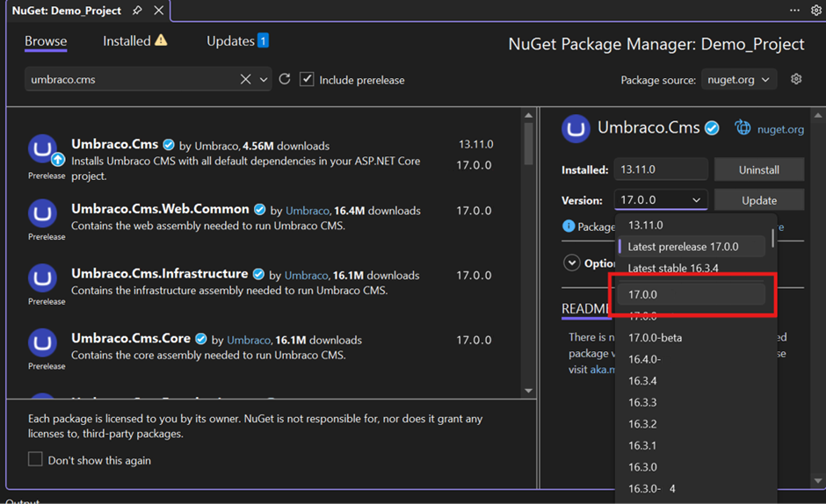Image resolution: width=826 pixels, height=504 pixels.
Task: Open the nuget.org link in details
Action: 780,129
